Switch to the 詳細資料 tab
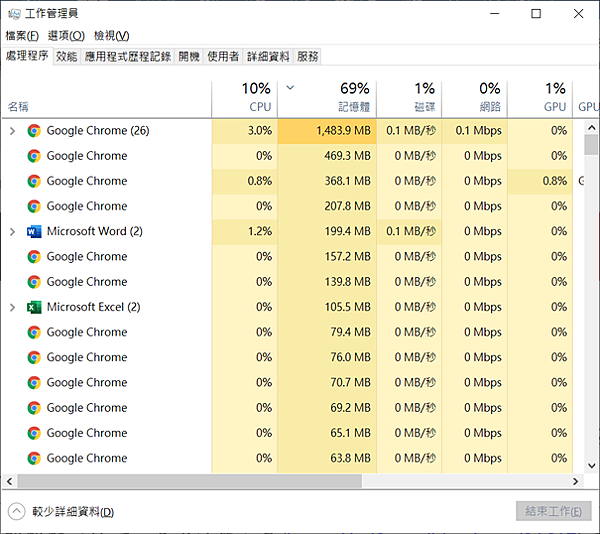600x534 pixels. point(268,57)
